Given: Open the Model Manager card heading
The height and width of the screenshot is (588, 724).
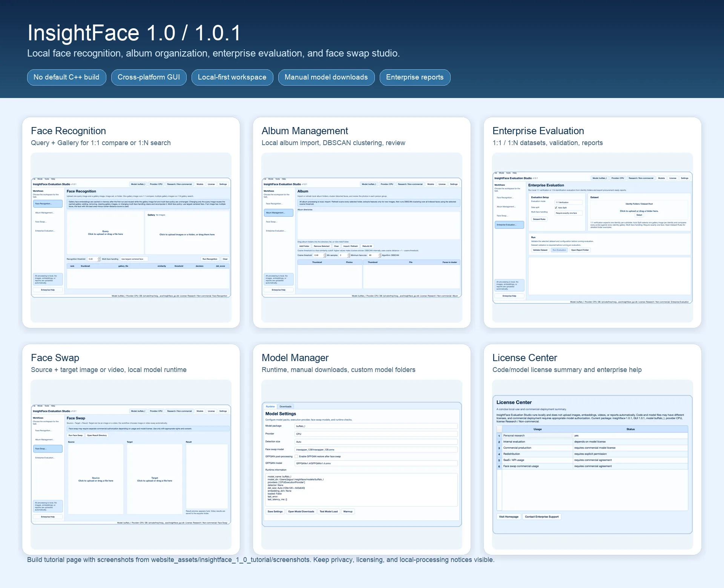Looking at the screenshot, I should (295, 358).
